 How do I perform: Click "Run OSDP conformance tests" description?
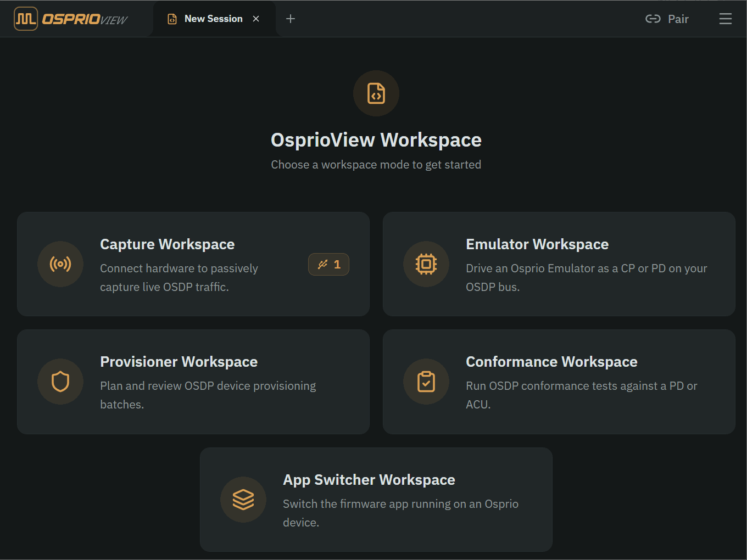pyautogui.click(x=582, y=395)
